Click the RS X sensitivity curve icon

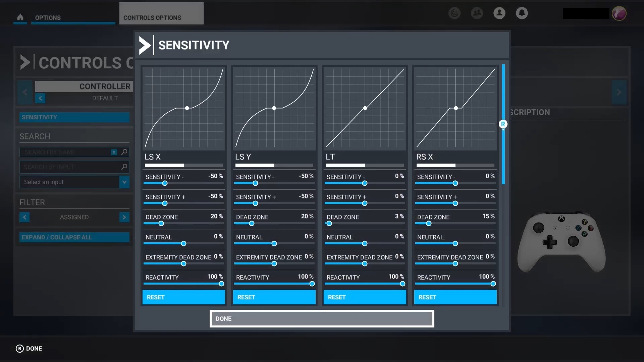click(455, 109)
